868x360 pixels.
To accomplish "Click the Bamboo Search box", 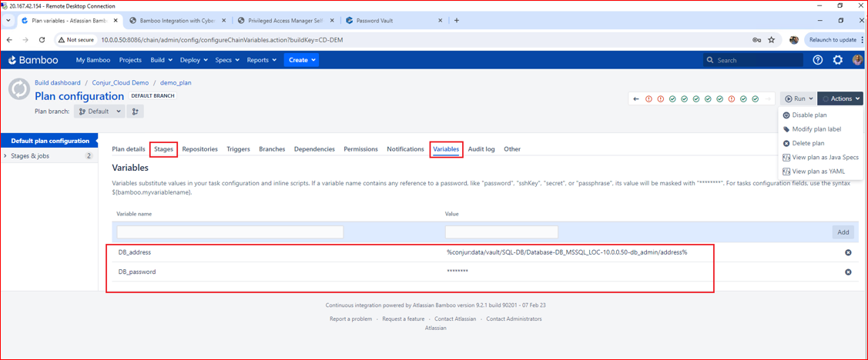I will (x=753, y=60).
